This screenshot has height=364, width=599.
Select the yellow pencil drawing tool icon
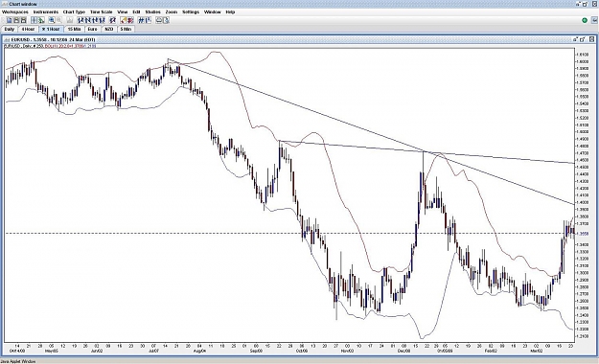(x=124, y=20)
